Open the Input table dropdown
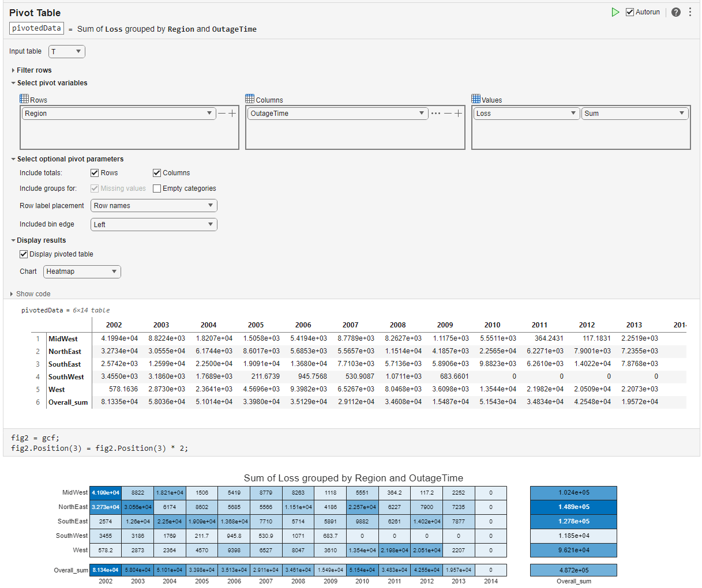The height and width of the screenshot is (588, 702). point(66,51)
